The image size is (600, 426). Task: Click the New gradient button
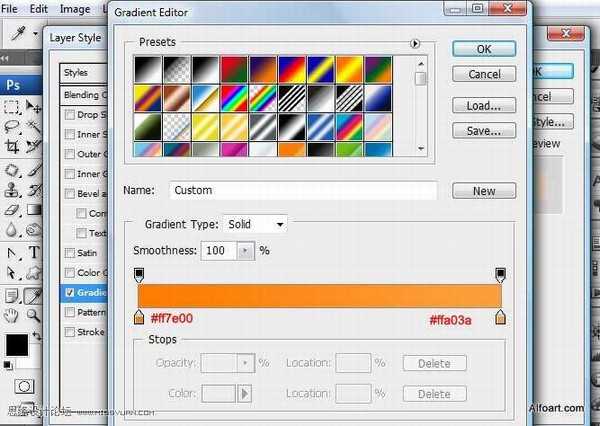(x=484, y=191)
